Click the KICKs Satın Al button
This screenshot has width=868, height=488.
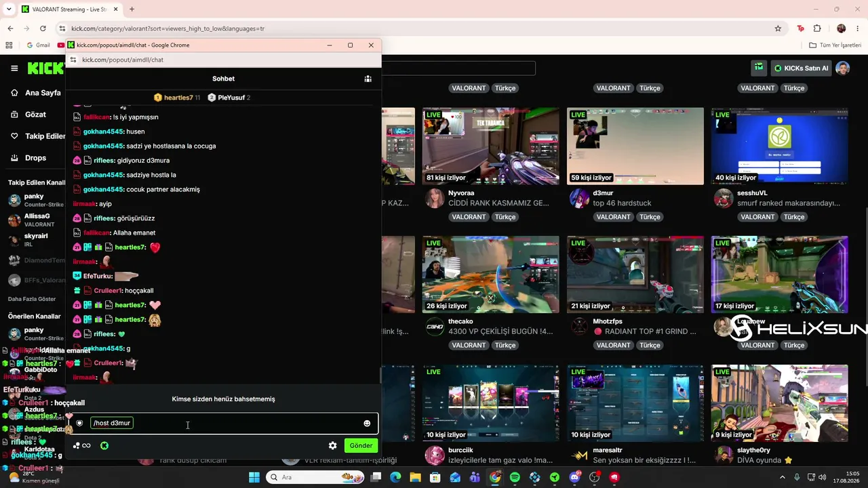802,68
